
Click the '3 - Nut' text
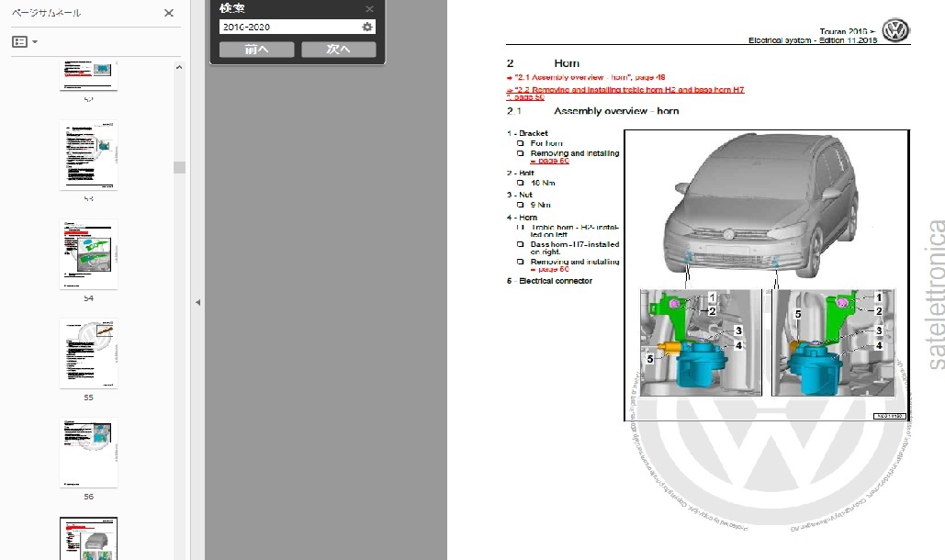(x=520, y=195)
